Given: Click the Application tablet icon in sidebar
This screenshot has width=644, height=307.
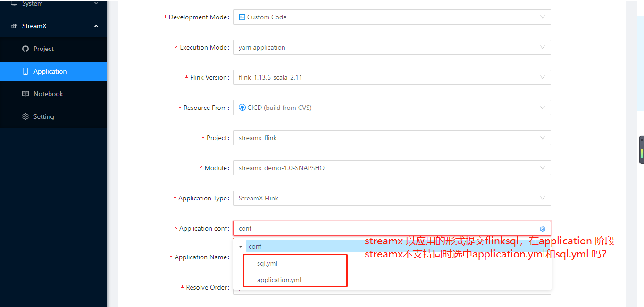Looking at the screenshot, I should point(25,71).
